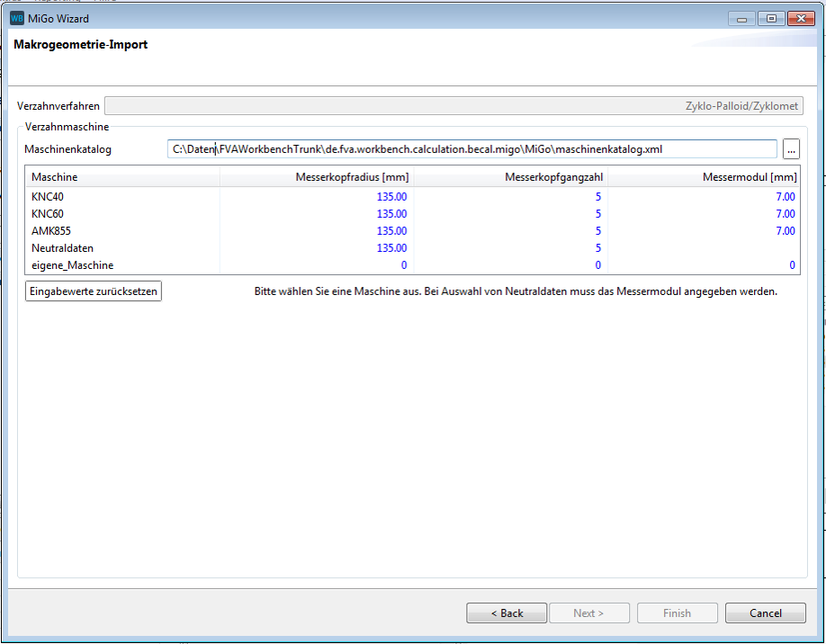826x644 pixels.
Task: Click the Messermodul [mm] column header
Action: (703, 177)
